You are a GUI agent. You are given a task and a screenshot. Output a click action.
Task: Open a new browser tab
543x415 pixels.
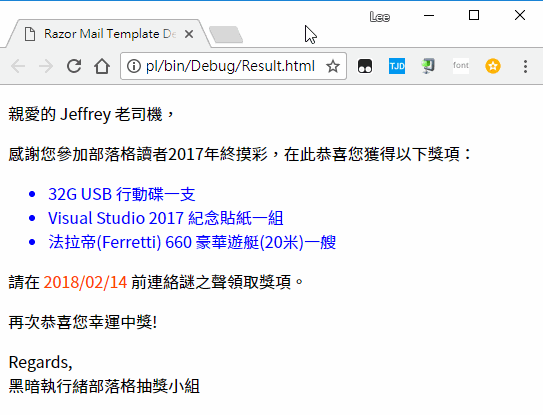click(226, 35)
